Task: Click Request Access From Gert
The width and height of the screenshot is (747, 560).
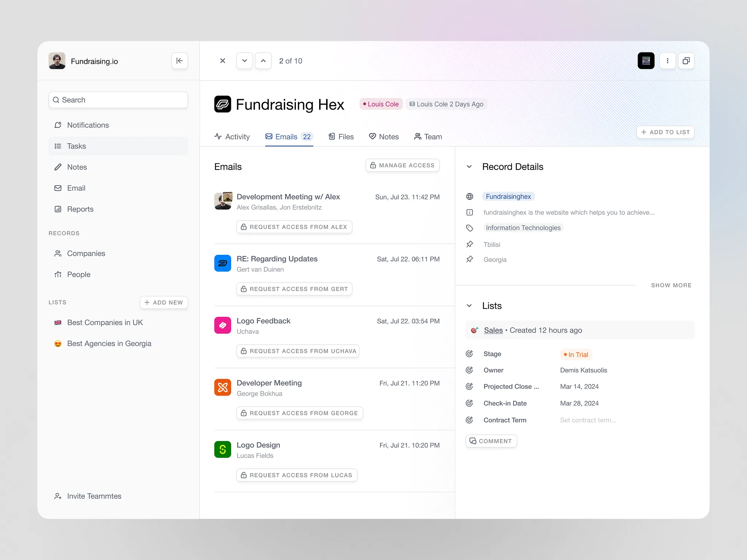Action: click(294, 289)
